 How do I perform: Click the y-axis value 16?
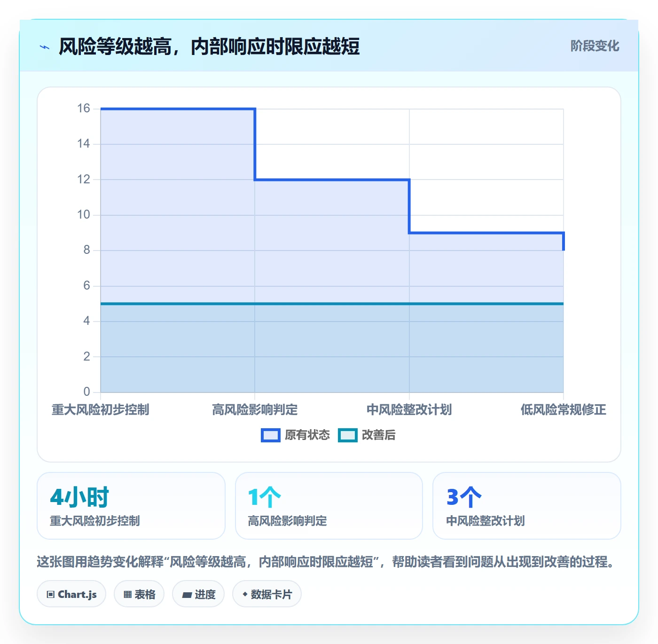pyautogui.click(x=84, y=109)
